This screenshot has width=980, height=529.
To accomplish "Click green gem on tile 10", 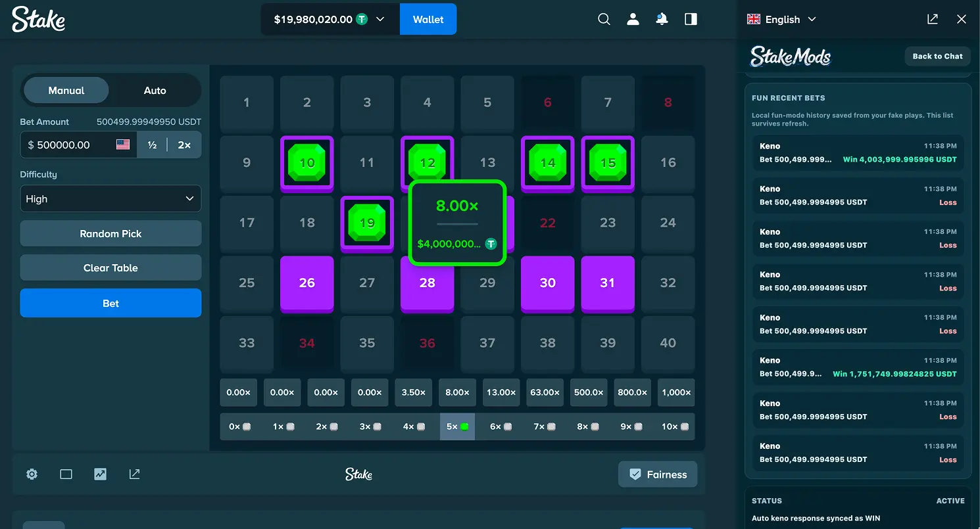I will [307, 162].
